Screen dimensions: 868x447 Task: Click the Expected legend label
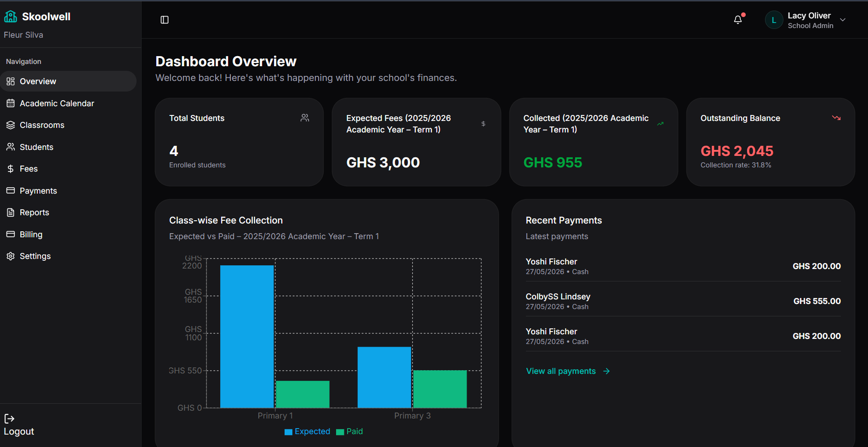click(x=312, y=431)
